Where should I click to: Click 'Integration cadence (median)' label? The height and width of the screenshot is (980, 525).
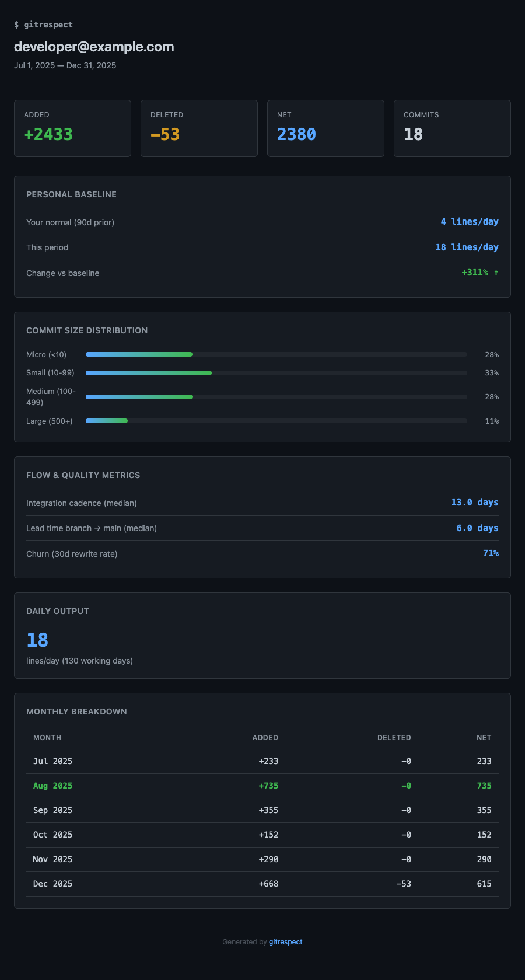(82, 503)
